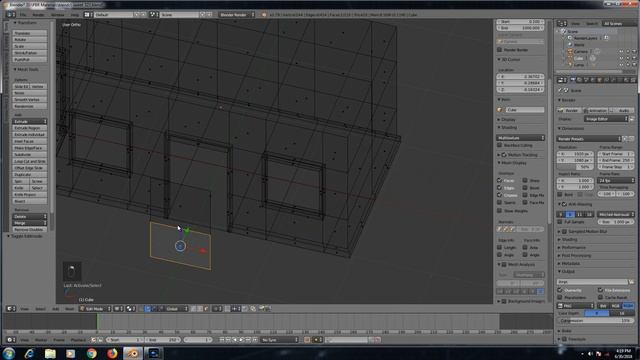
Task: Open the Delete dropdown in tool shelf
Action: coord(30,216)
